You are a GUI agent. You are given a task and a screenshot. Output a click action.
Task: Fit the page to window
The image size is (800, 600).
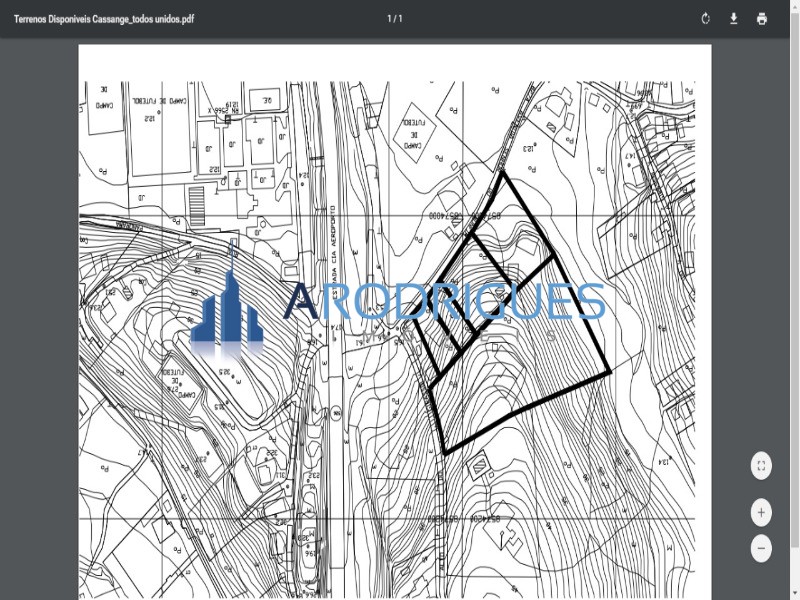tap(761, 465)
